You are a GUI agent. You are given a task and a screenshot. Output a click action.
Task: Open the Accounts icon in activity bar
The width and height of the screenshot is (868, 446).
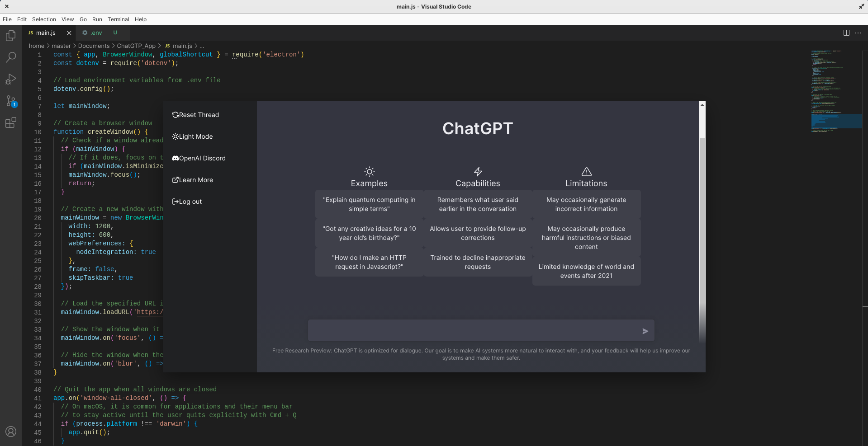pyautogui.click(x=11, y=432)
